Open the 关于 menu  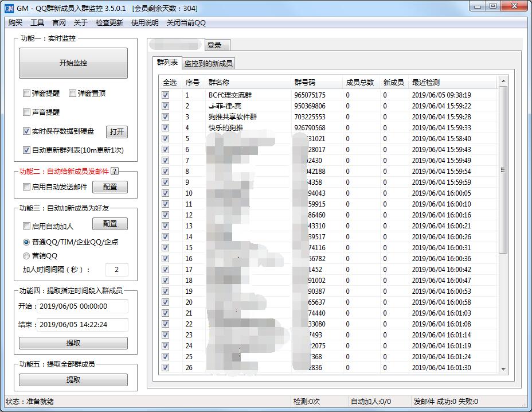point(80,23)
